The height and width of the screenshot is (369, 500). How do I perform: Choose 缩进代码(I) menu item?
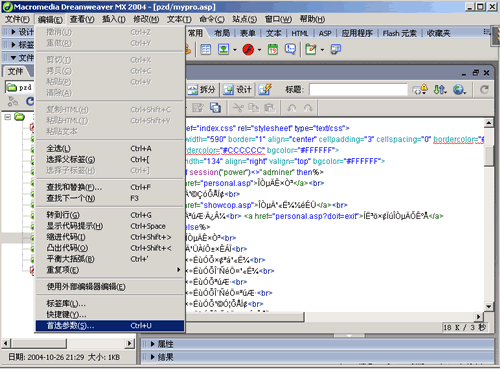[110, 237]
